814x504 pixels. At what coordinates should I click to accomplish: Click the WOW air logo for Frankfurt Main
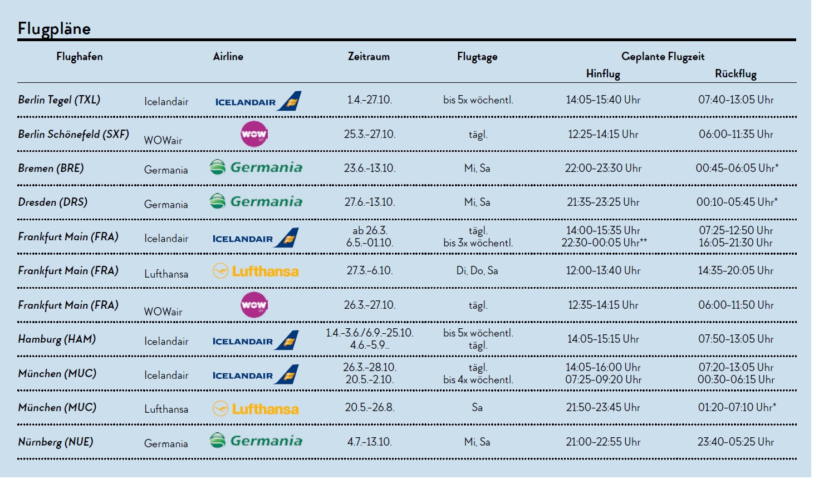(x=254, y=305)
